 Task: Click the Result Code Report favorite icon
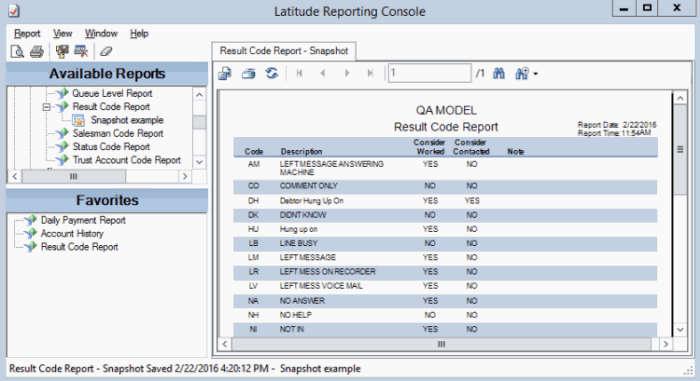31,247
